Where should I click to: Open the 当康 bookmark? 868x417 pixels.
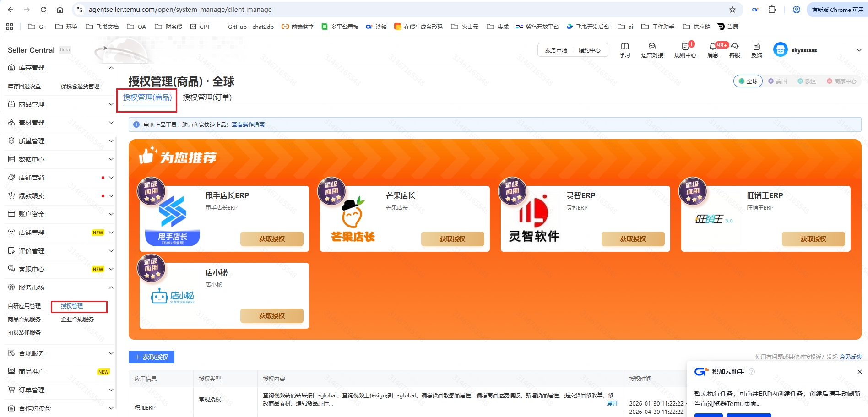pyautogui.click(x=728, y=27)
